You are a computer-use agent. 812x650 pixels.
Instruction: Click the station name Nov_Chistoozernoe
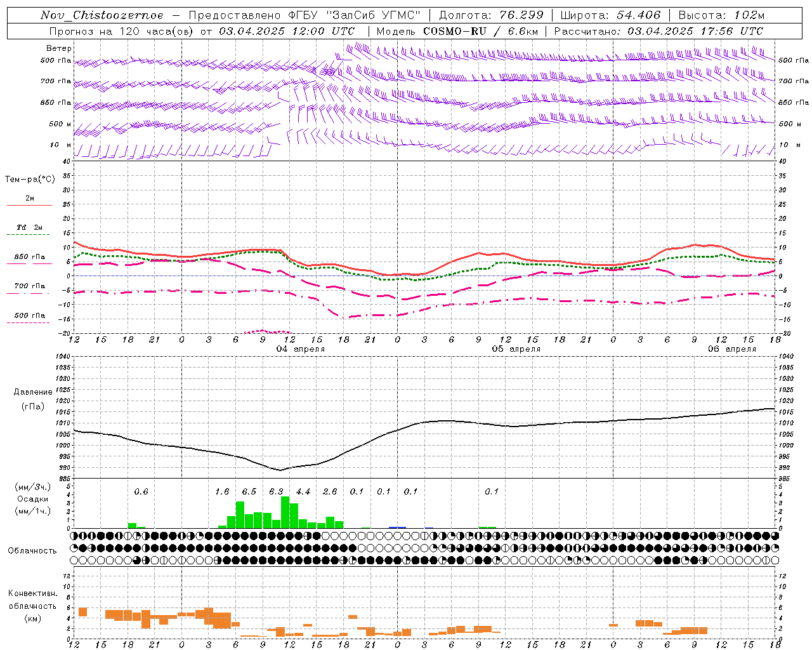pyautogui.click(x=102, y=15)
